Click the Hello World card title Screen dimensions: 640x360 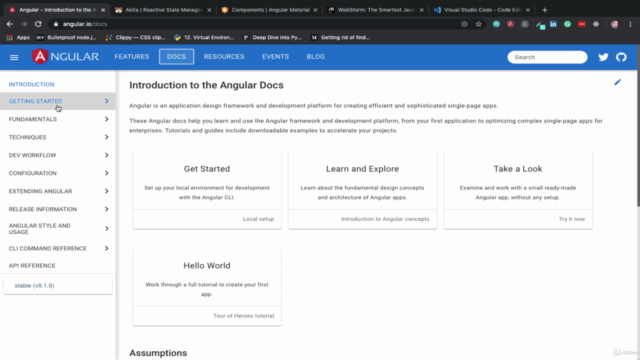[207, 266]
